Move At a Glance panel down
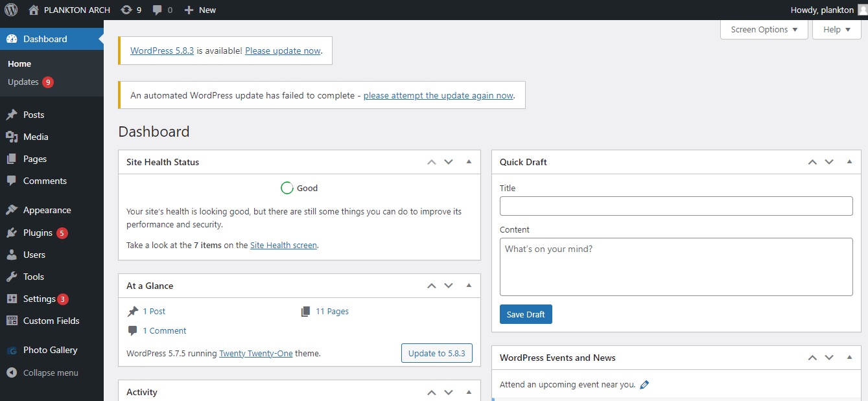 [x=449, y=286]
